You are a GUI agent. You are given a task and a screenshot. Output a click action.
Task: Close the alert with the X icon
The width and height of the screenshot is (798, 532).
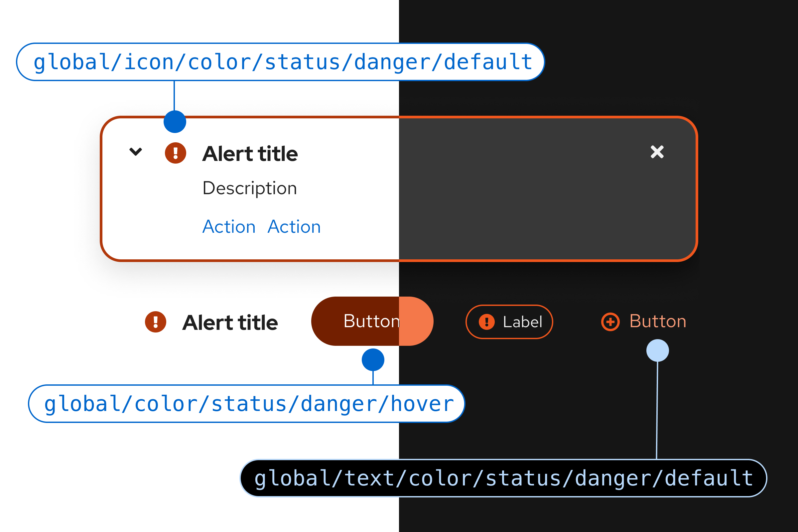(657, 152)
